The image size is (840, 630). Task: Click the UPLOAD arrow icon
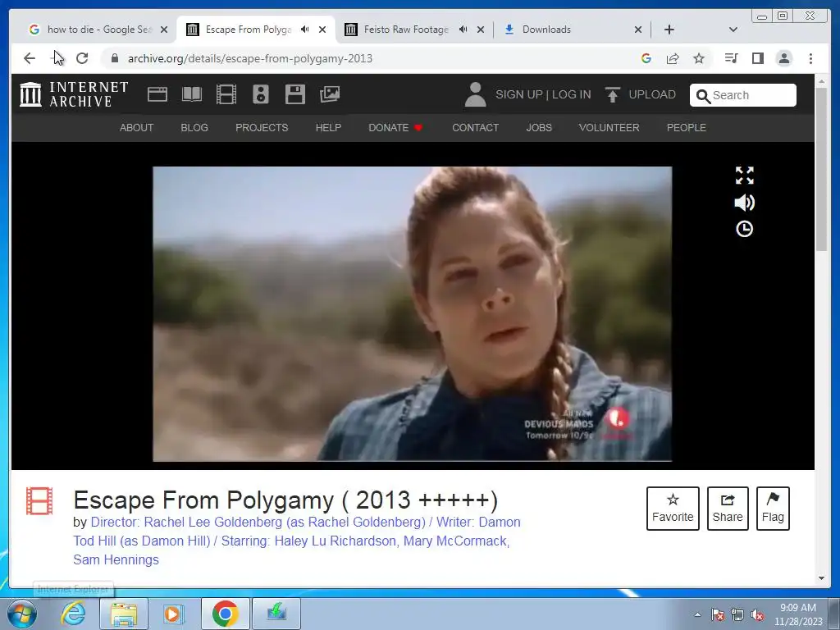(612, 94)
